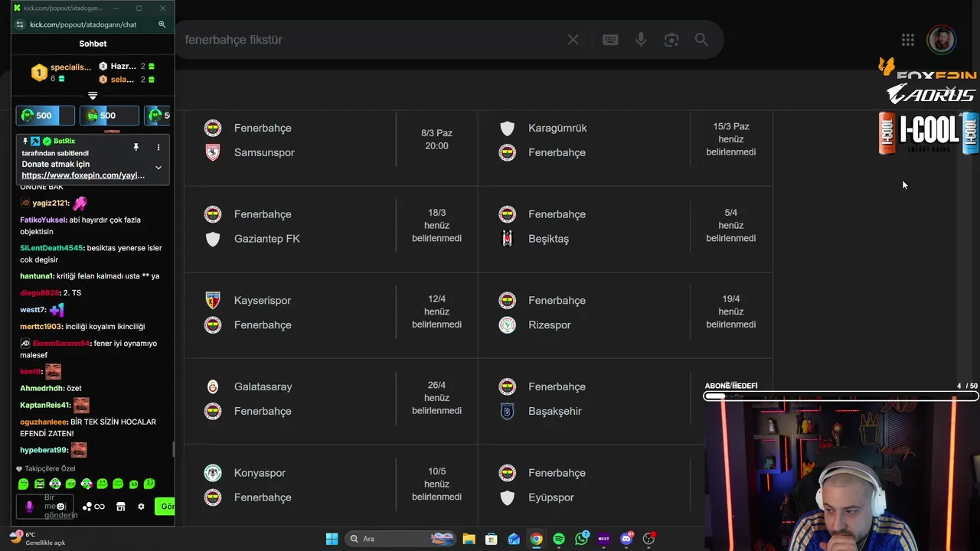The width and height of the screenshot is (980, 551).
Task: Open the Windows Start menu
Action: pos(332,539)
